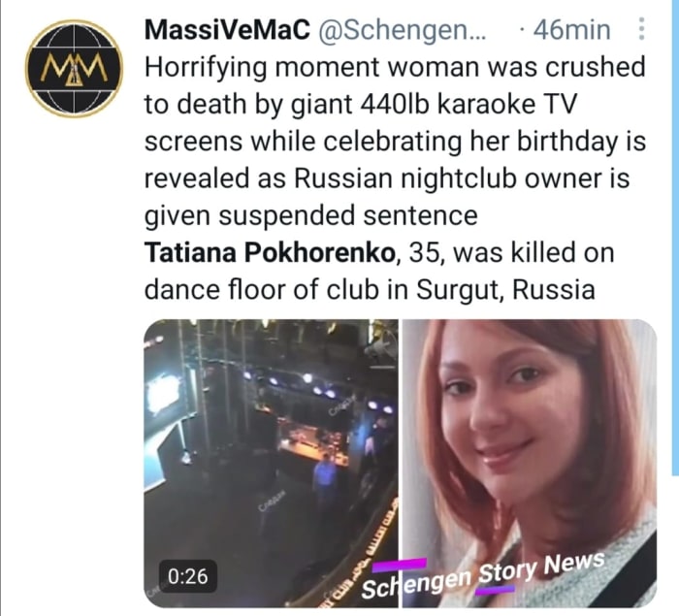
Task: Select the bold name Tatiana Pokhorenko
Action: (270, 252)
